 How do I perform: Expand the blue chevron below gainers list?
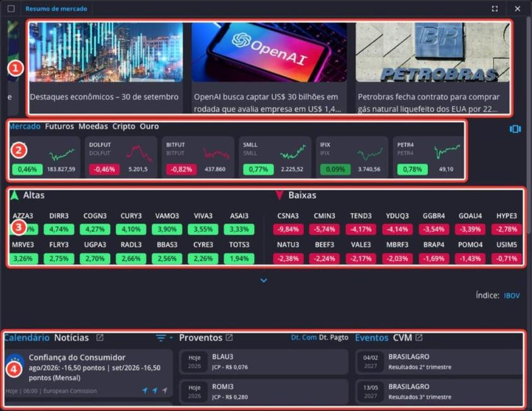(x=263, y=281)
